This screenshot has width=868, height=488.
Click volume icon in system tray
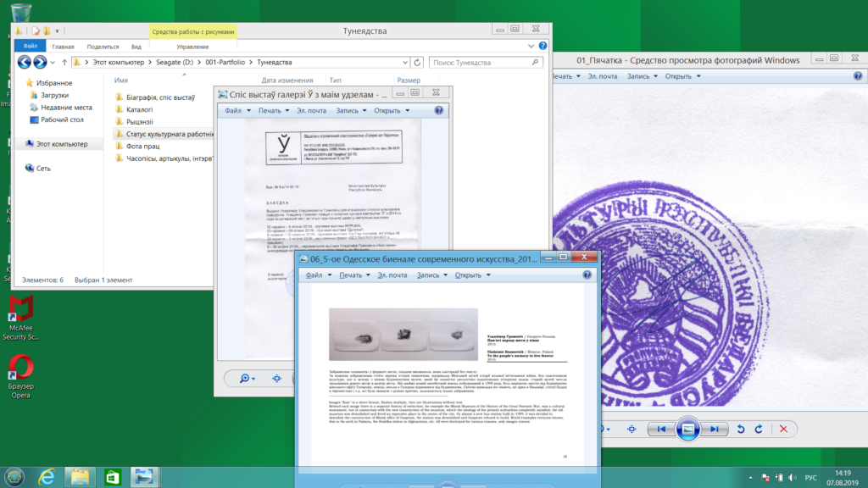point(793,478)
